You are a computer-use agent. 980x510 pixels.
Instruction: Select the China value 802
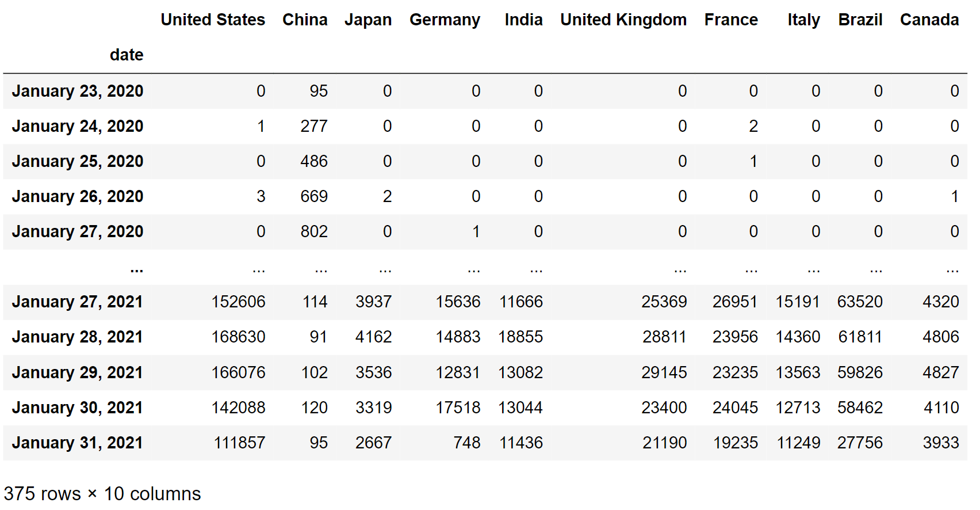(x=314, y=231)
